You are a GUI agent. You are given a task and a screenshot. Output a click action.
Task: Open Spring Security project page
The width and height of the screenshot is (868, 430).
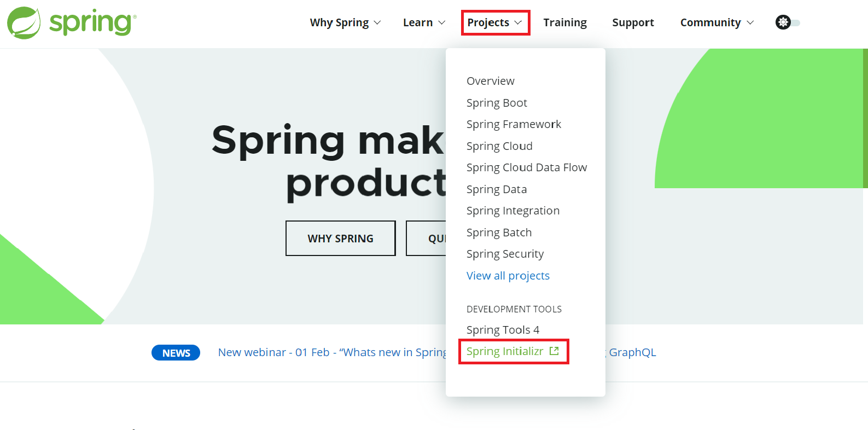505,254
